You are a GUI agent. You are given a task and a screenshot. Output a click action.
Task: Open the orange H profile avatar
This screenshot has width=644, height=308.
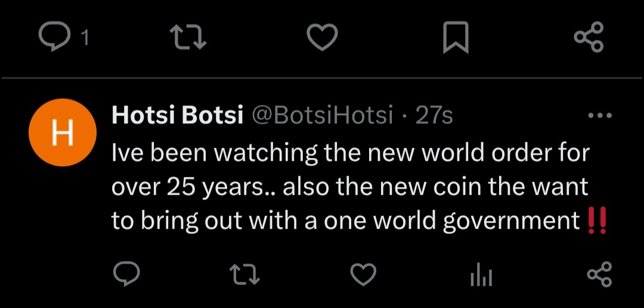[x=63, y=132]
